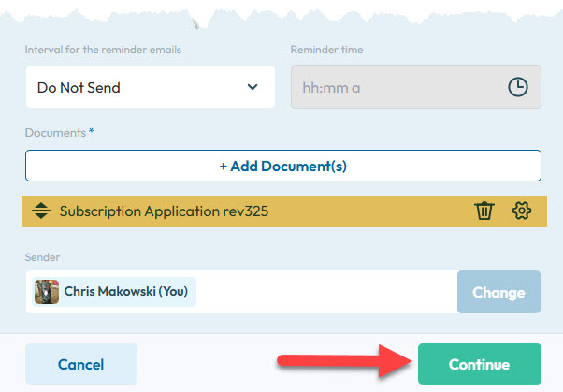This screenshot has width=563, height=392.
Task: Click the Cancel button
Action: pyautogui.click(x=81, y=364)
